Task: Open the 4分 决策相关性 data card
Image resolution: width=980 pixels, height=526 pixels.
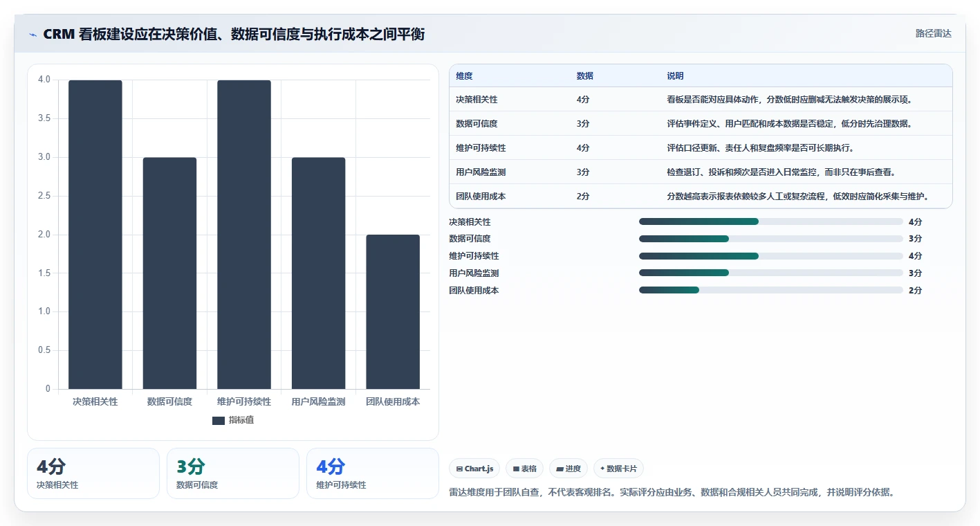Action: (x=93, y=473)
